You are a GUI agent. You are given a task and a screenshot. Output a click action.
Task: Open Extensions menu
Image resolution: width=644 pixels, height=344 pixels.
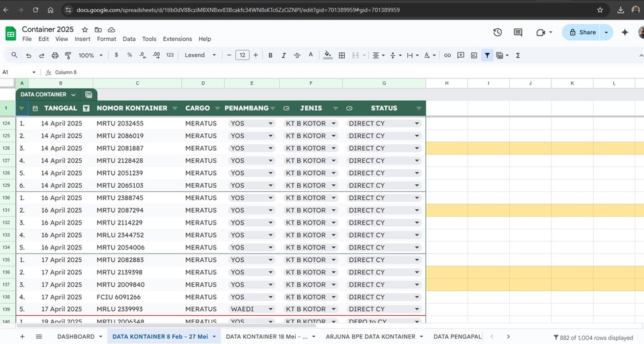tap(177, 39)
